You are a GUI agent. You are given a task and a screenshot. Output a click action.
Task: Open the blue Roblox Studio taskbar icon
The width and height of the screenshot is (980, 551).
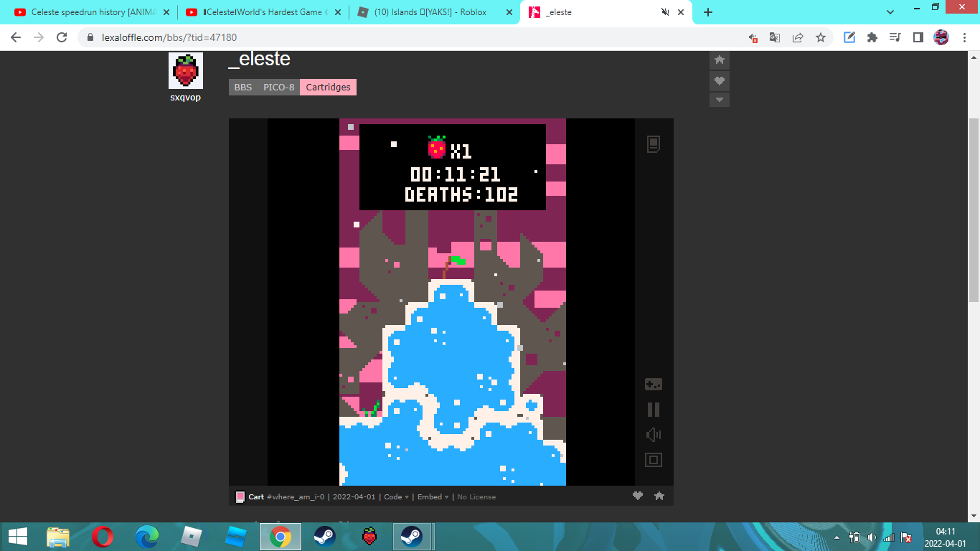[x=235, y=537]
